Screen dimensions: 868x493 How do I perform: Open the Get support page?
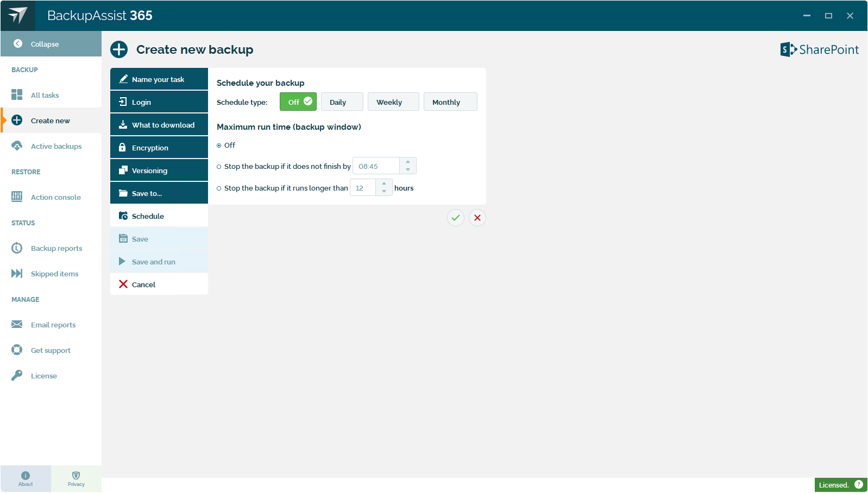(x=51, y=350)
